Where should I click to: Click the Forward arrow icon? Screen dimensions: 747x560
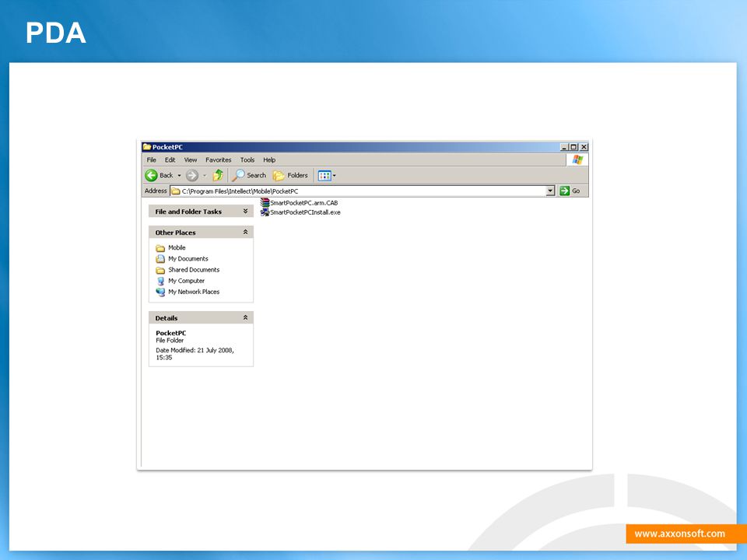click(192, 175)
